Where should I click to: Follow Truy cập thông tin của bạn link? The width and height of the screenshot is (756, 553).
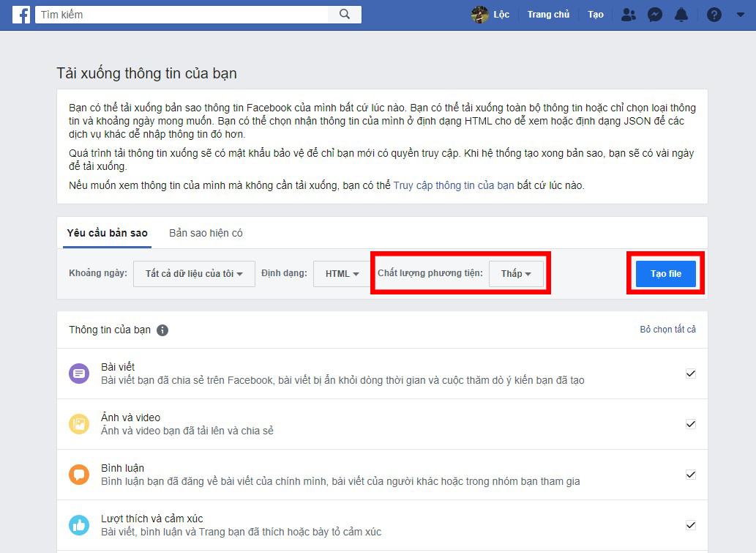point(454,185)
